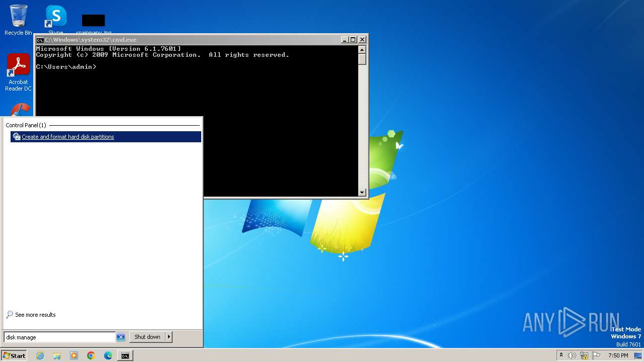Open Create and format hard disk partitions

point(106,137)
